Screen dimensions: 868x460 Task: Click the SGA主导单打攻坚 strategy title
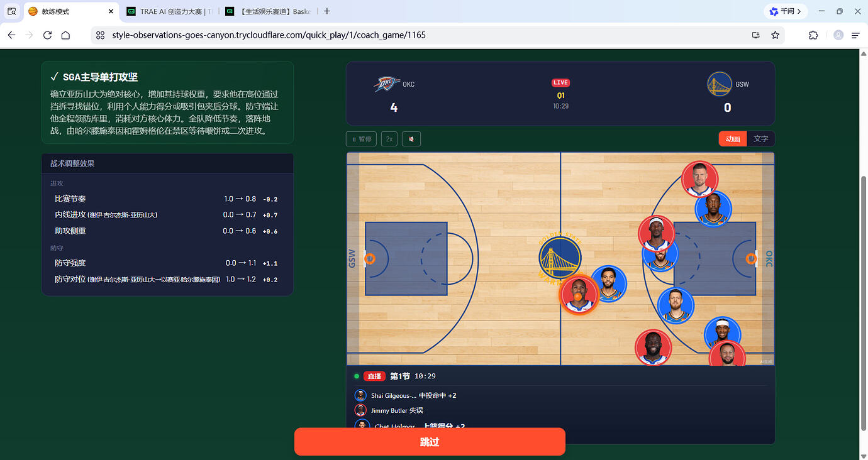coord(100,77)
